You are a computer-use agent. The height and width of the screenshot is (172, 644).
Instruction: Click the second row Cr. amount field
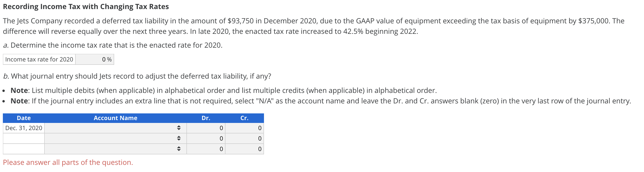244,138
